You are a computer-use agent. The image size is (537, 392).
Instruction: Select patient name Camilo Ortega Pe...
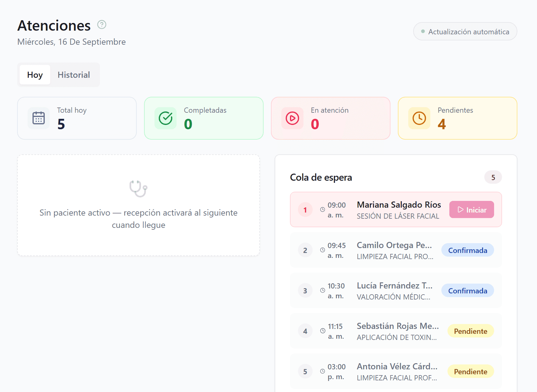394,245
